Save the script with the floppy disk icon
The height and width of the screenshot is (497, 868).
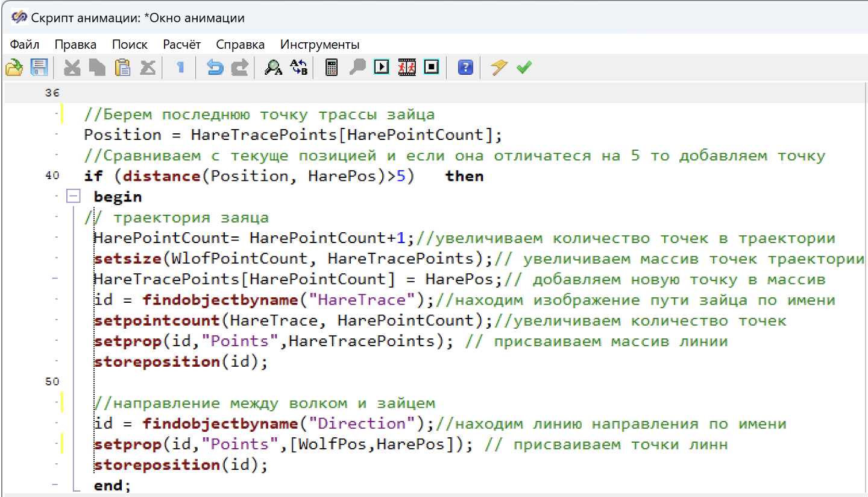click(39, 67)
